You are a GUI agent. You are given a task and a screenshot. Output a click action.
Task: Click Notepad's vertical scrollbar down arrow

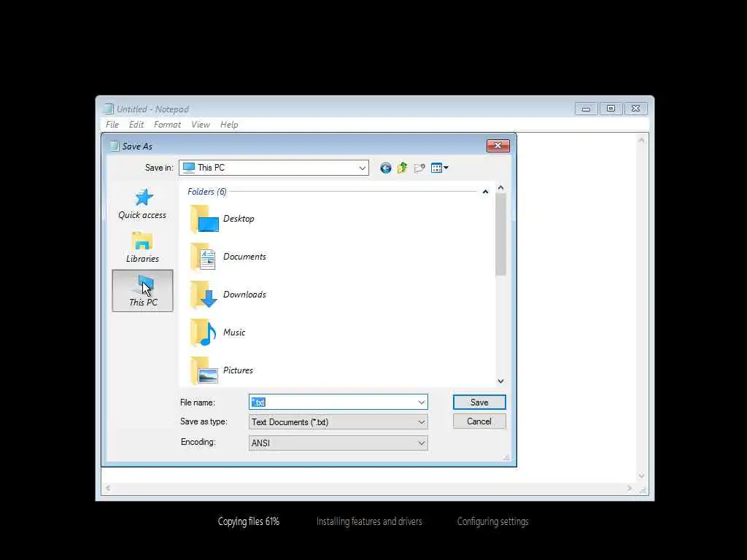(642, 475)
